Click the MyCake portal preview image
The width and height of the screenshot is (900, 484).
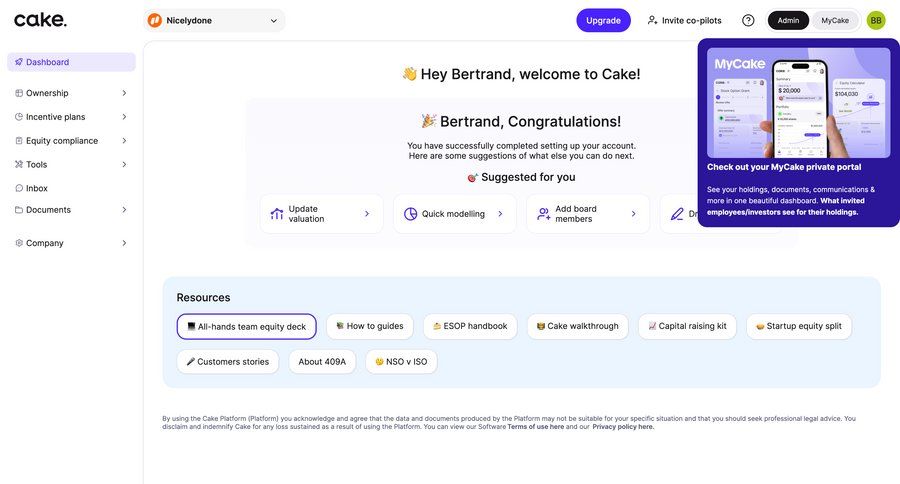point(798,101)
